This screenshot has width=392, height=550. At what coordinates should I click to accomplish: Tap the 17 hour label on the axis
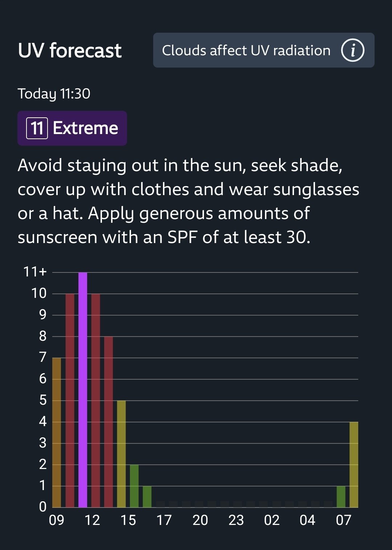tap(164, 520)
